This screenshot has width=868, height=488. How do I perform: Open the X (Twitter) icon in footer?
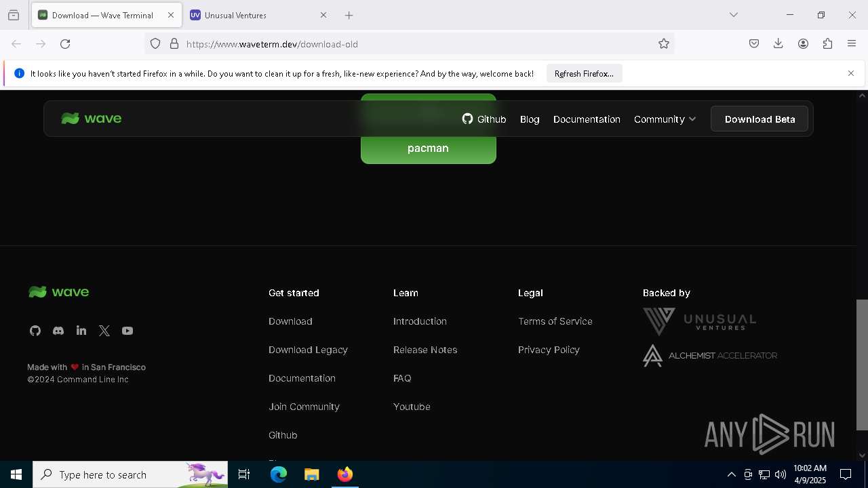[104, 331]
